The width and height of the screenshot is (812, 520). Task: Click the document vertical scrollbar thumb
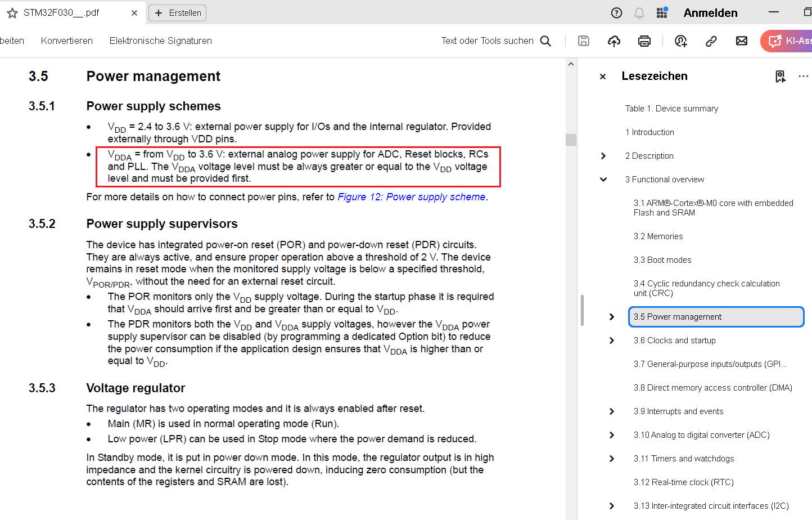[x=571, y=140]
